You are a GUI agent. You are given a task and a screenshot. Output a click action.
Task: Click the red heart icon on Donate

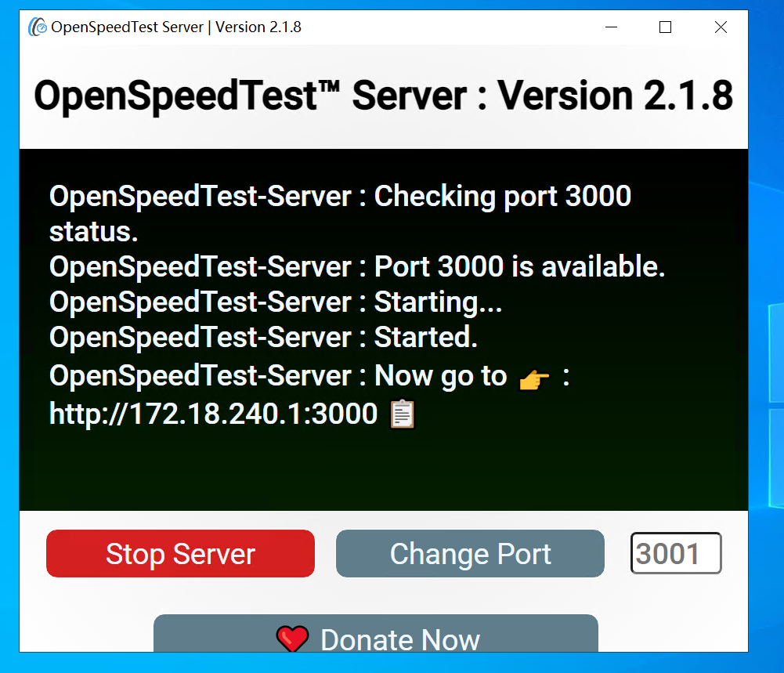(292, 639)
